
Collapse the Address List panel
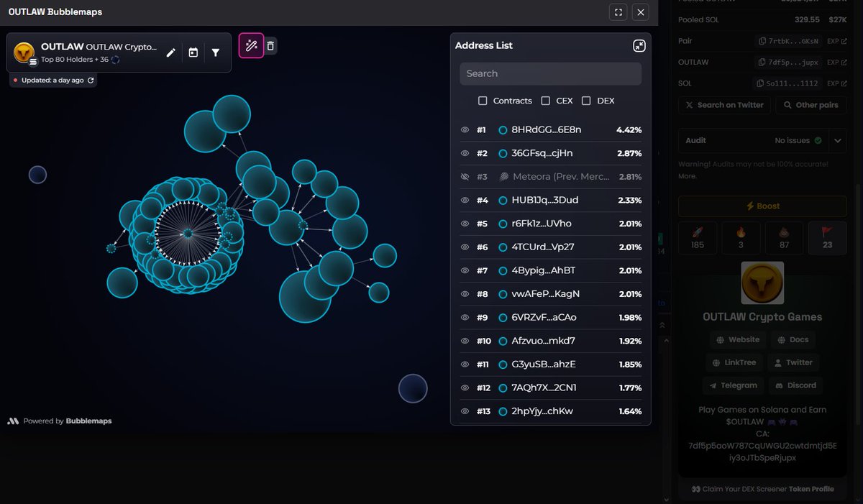tap(639, 46)
